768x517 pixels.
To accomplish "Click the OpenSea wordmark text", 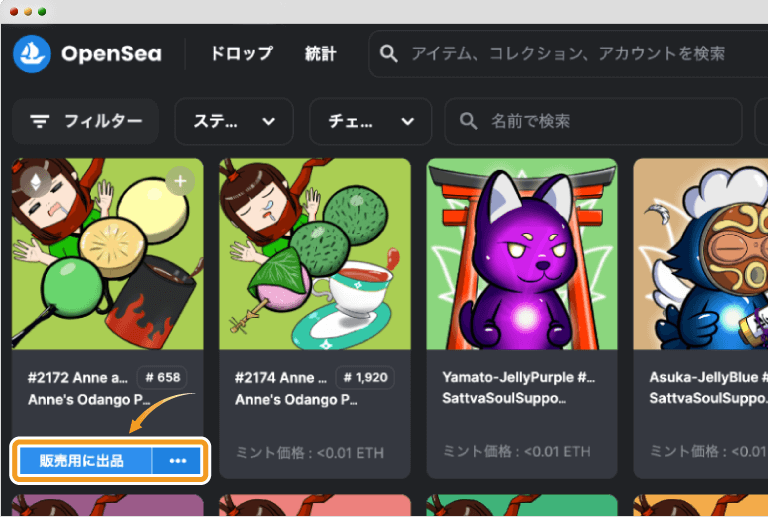I will click(111, 54).
